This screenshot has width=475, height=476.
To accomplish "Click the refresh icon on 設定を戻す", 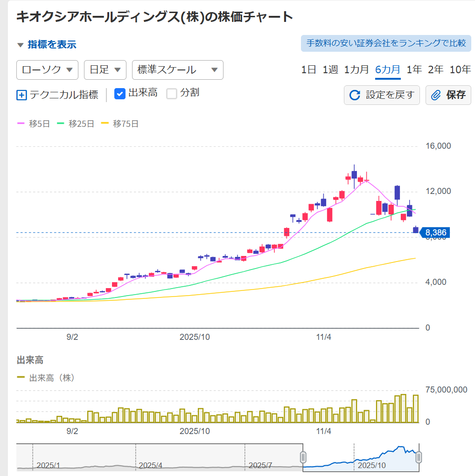I will click(x=355, y=95).
